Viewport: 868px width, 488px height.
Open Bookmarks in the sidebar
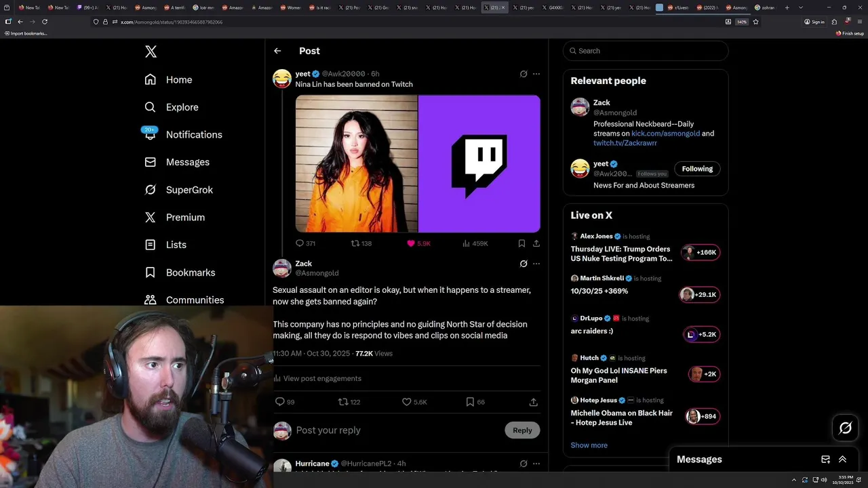point(180,272)
